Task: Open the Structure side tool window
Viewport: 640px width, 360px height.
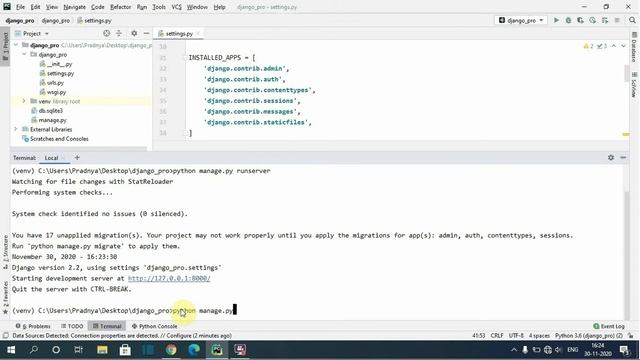Action: pos(5,252)
